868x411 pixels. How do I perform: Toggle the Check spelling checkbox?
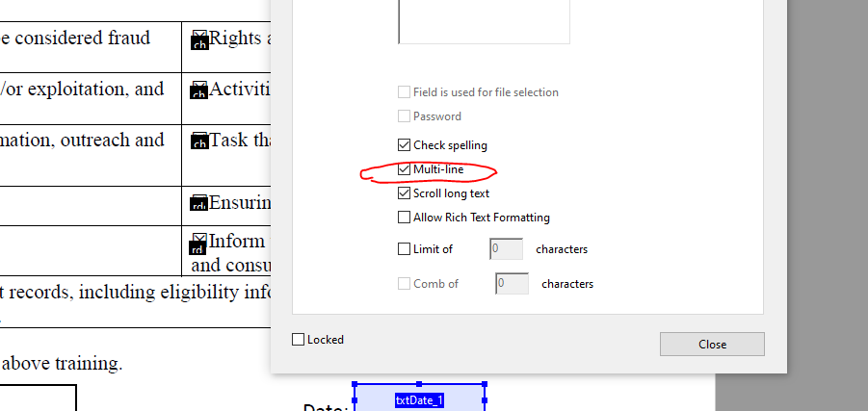(x=404, y=145)
